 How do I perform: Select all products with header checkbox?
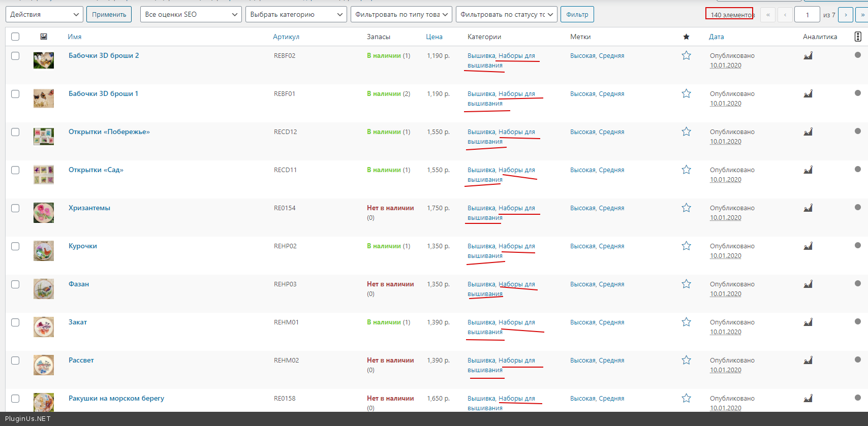click(x=15, y=37)
